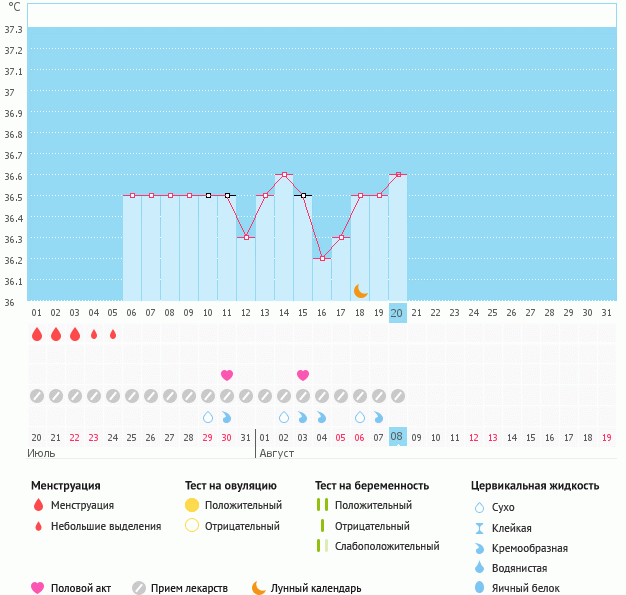626x595 pixels.
Task: Click the 36.6 temperature point on day 14
Action: (284, 174)
